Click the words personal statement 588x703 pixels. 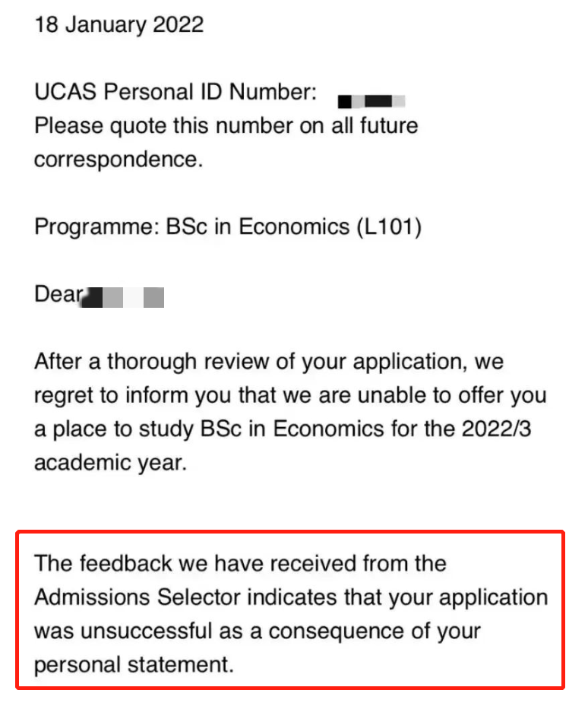point(134,665)
